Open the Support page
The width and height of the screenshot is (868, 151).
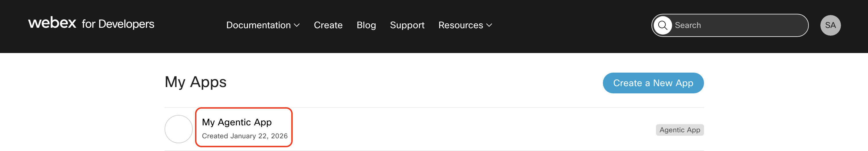[x=407, y=25]
